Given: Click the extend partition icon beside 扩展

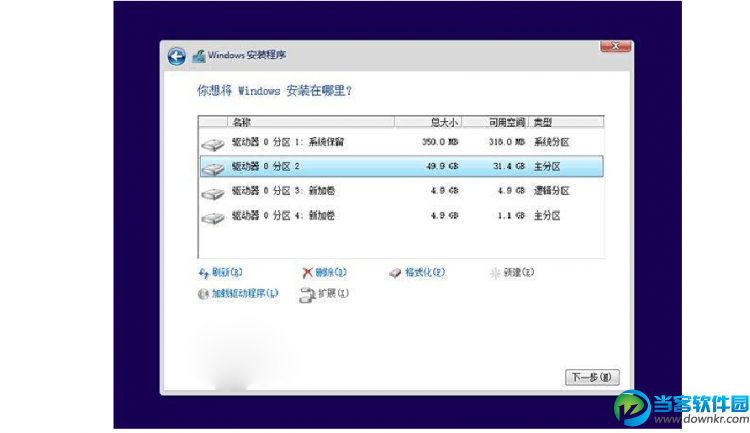Looking at the screenshot, I should tap(307, 295).
